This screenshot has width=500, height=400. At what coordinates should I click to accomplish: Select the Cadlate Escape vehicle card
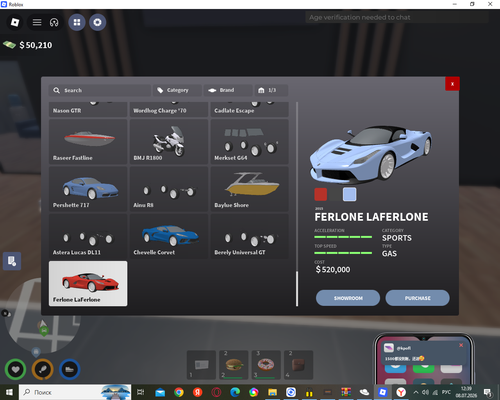(x=249, y=109)
